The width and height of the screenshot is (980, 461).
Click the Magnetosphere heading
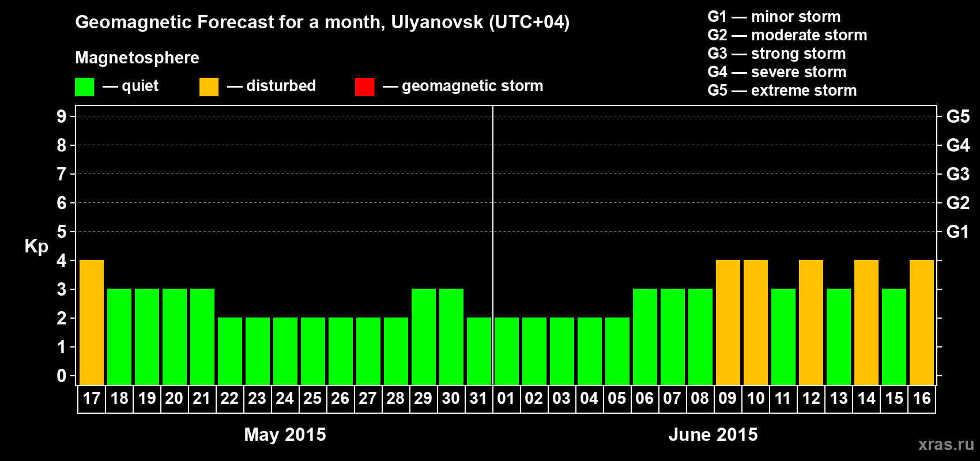[137, 58]
